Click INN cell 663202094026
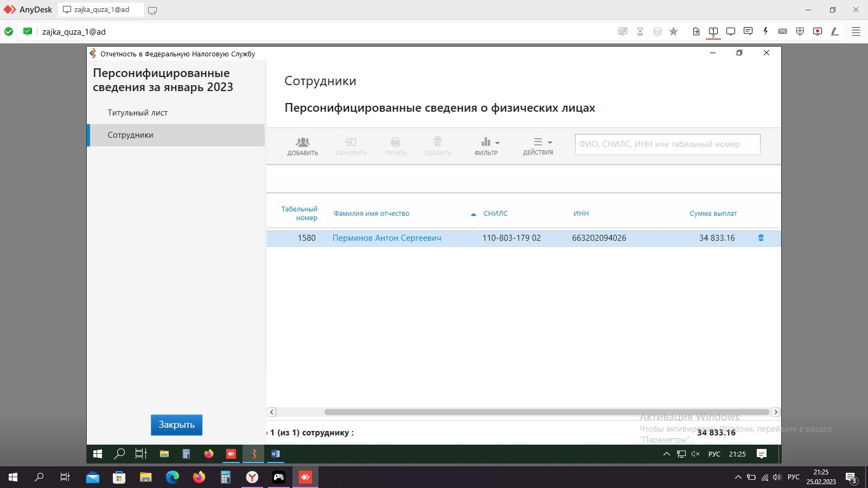This screenshot has width=868, height=488. tap(599, 238)
